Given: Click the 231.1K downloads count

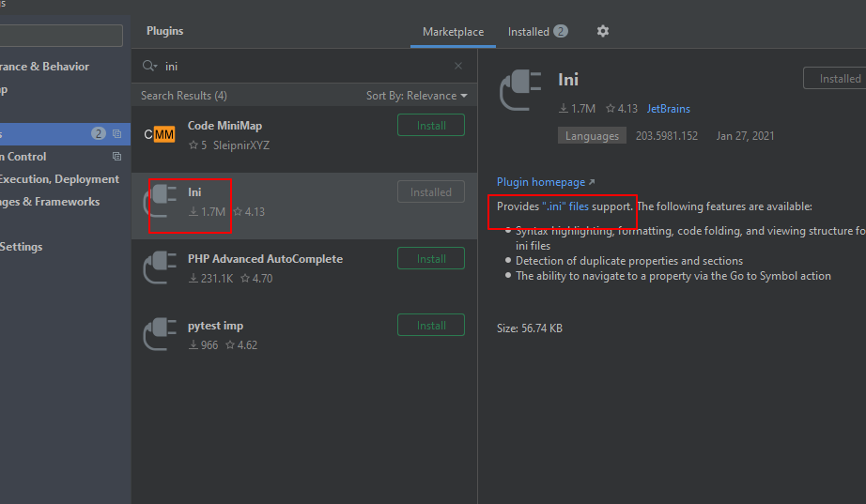Looking at the screenshot, I should pyautogui.click(x=211, y=278).
